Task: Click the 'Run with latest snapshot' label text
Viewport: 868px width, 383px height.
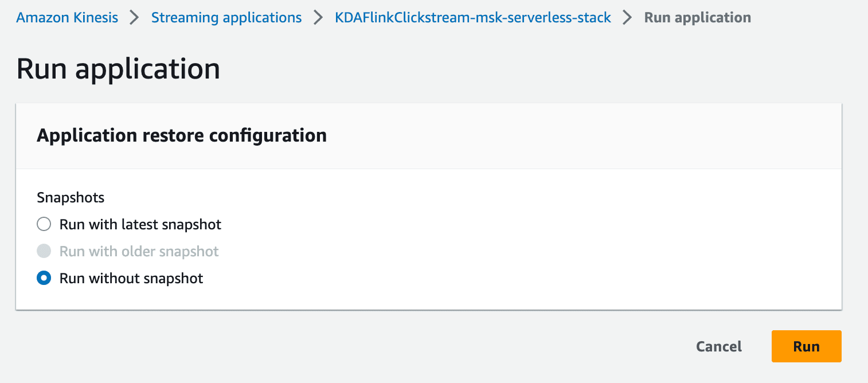Action: point(140,224)
